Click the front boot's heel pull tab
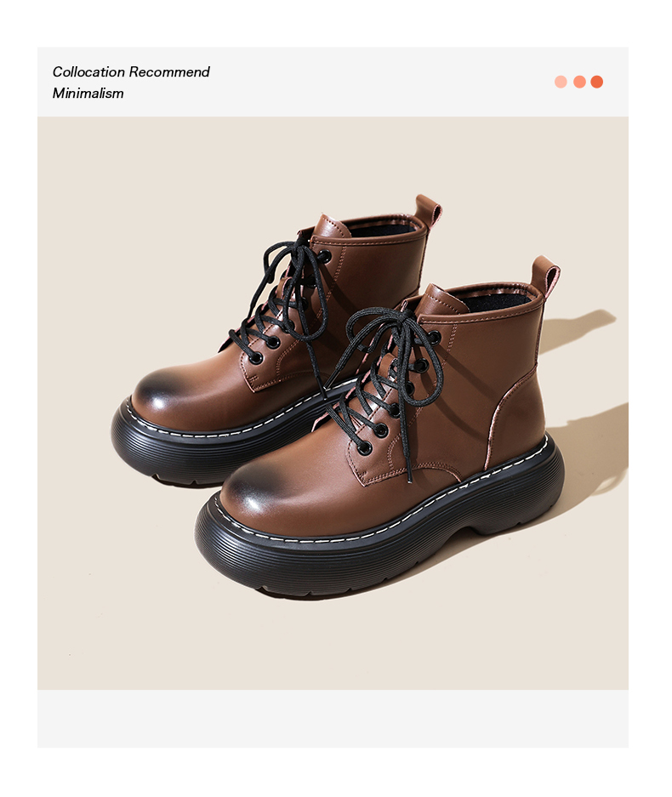This screenshot has height=797, width=672. point(545,277)
